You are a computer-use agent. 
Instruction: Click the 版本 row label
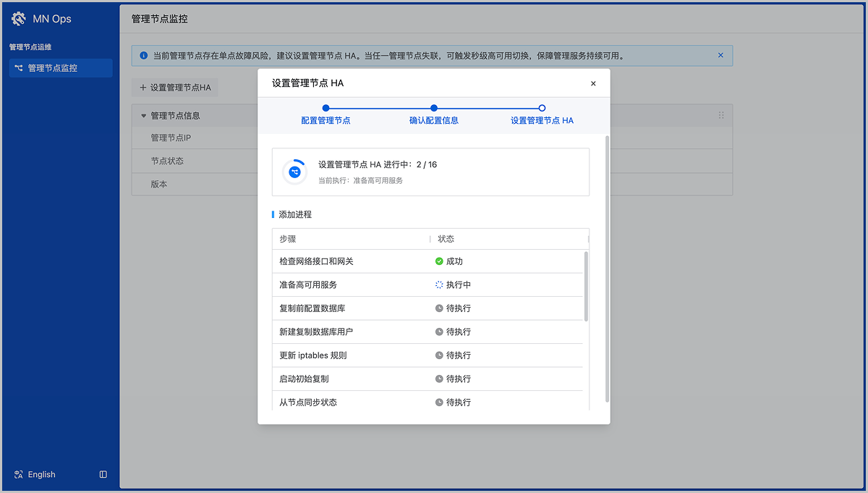pos(159,184)
